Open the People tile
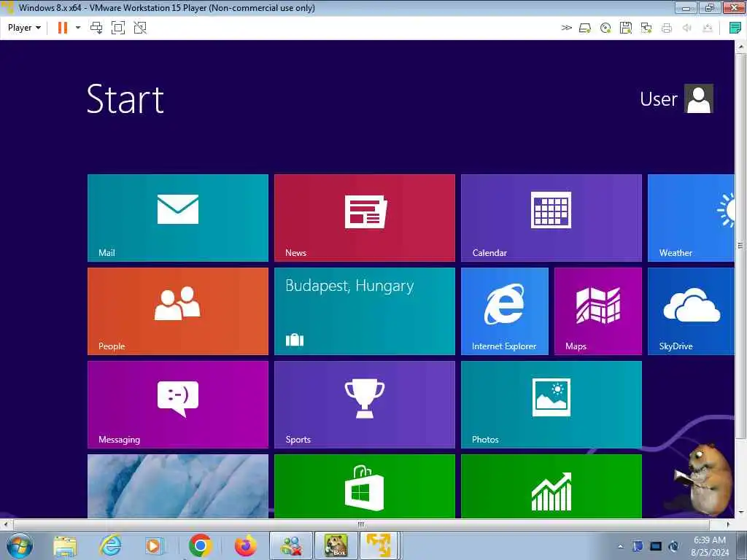This screenshot has width=747, height=560. pos(178,311)
